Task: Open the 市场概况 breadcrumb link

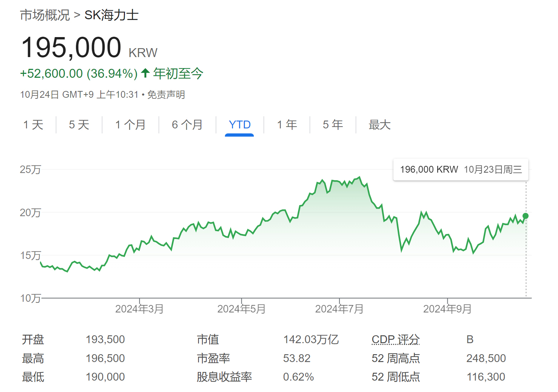Action: [x=45, y=15]
